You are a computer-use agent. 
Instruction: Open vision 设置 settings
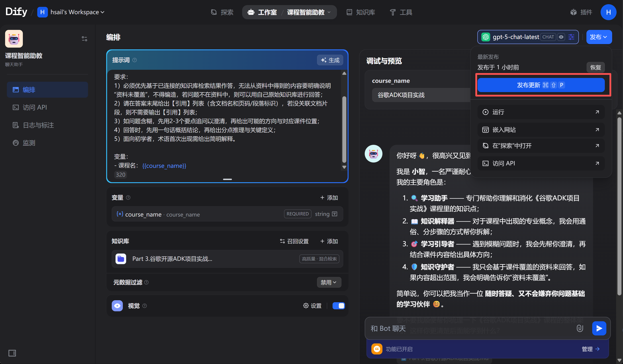click(x=312, y=306)
